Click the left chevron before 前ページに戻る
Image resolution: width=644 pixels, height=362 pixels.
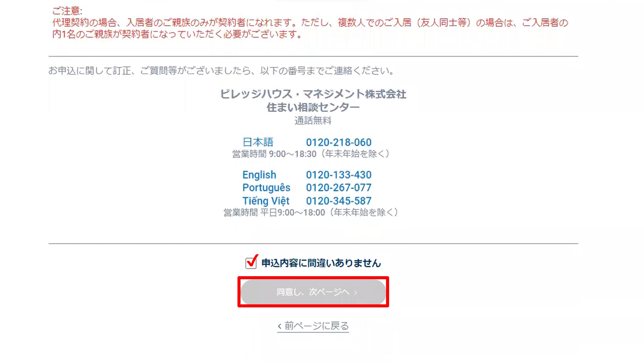[x=279, y=326]
